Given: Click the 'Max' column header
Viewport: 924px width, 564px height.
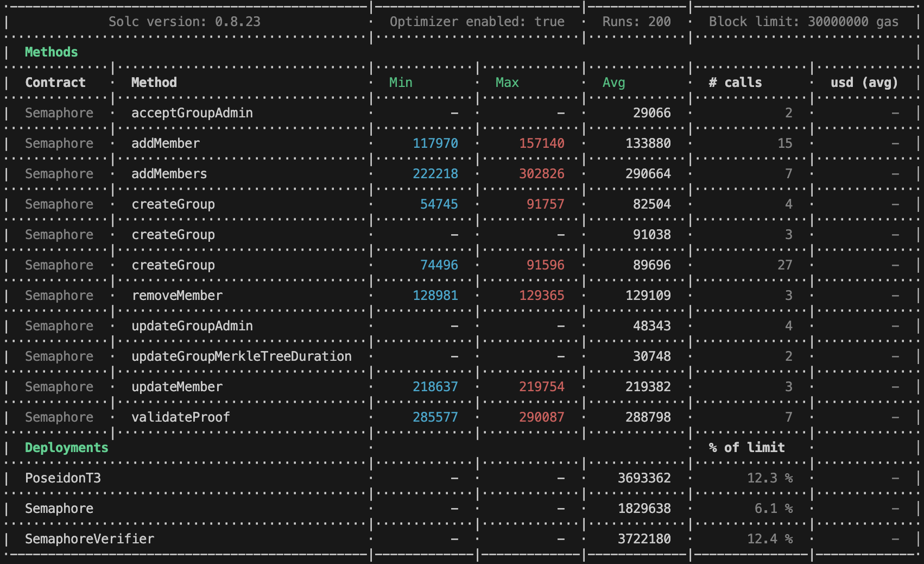Looking at the screenshot, I should [x=507, y=83].
